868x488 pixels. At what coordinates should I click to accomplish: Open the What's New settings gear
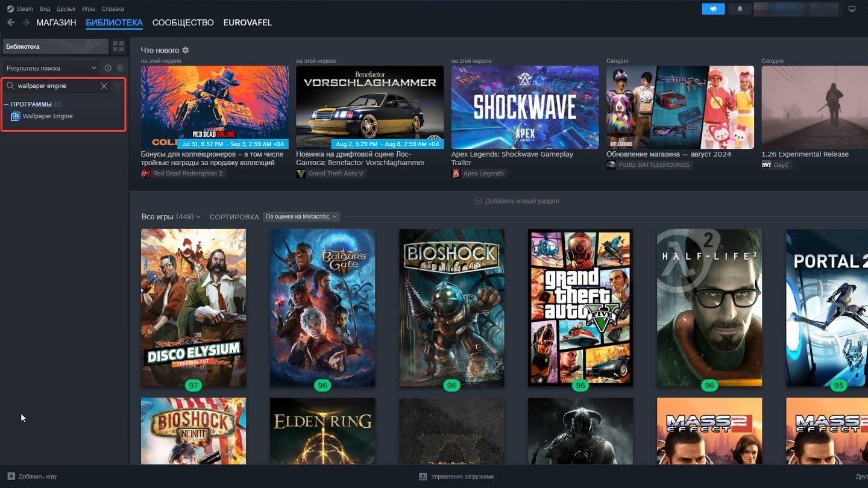click(x=186, y=50)
